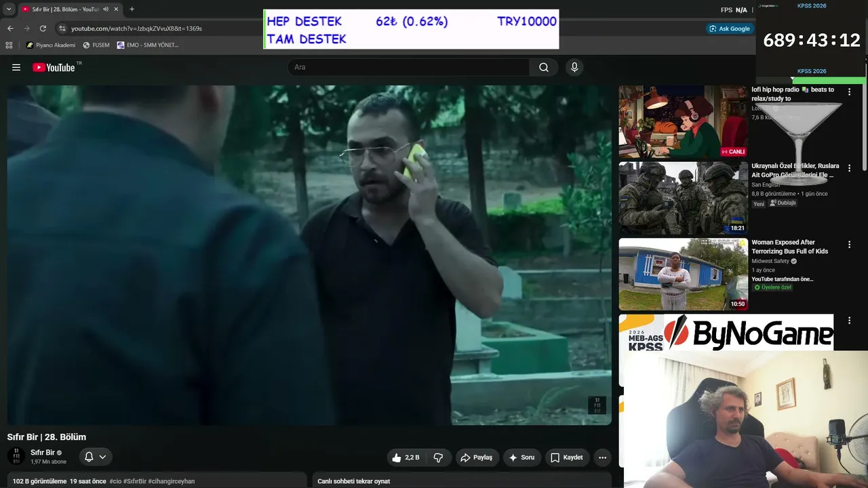Focus the YouTube search field

point(408,67)
